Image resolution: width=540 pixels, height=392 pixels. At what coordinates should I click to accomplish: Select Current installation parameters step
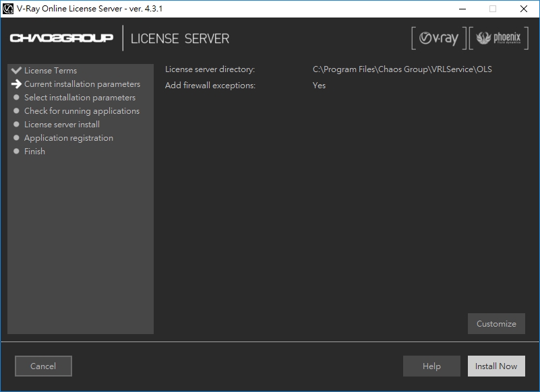point(82,84)
